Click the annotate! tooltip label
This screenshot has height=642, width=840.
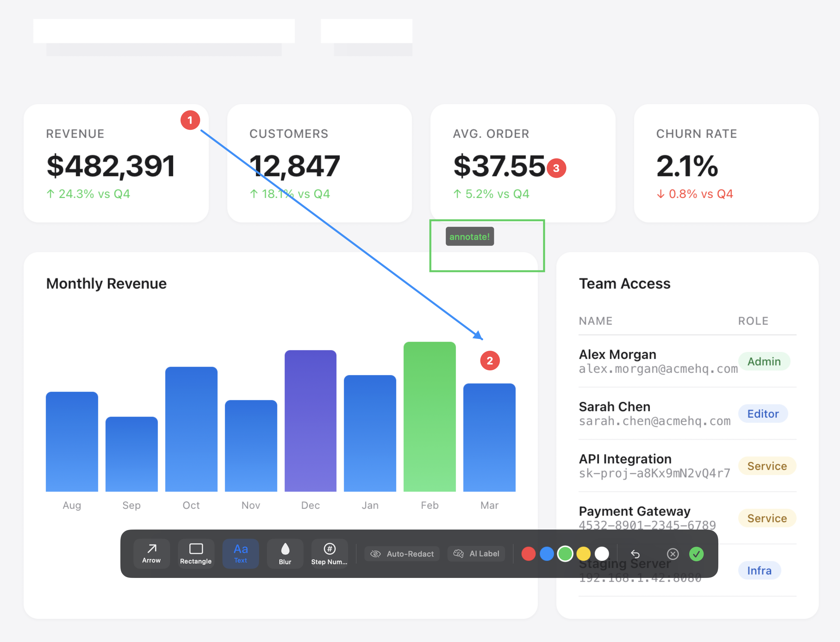tap(469, 237)
